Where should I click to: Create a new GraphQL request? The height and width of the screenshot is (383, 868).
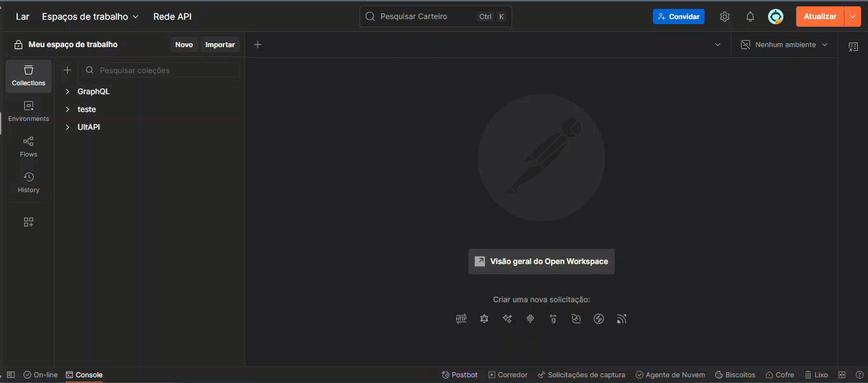484,319
